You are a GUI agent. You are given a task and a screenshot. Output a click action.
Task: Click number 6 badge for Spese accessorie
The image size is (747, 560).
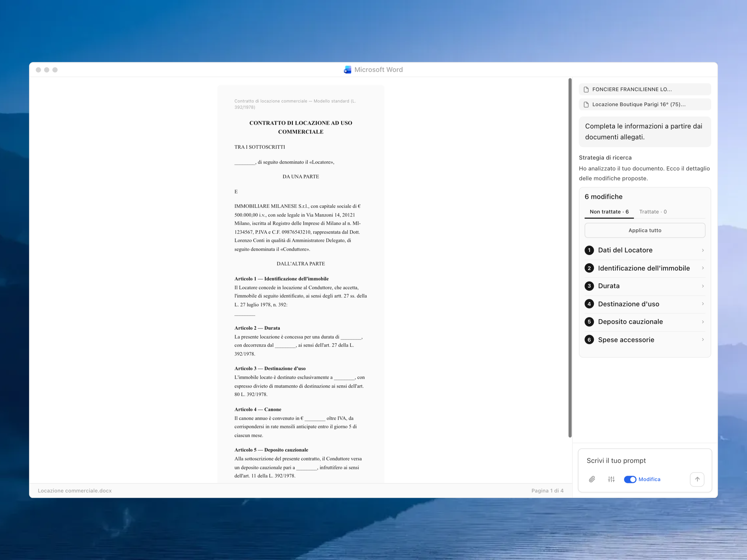click(x=589, y=340)
